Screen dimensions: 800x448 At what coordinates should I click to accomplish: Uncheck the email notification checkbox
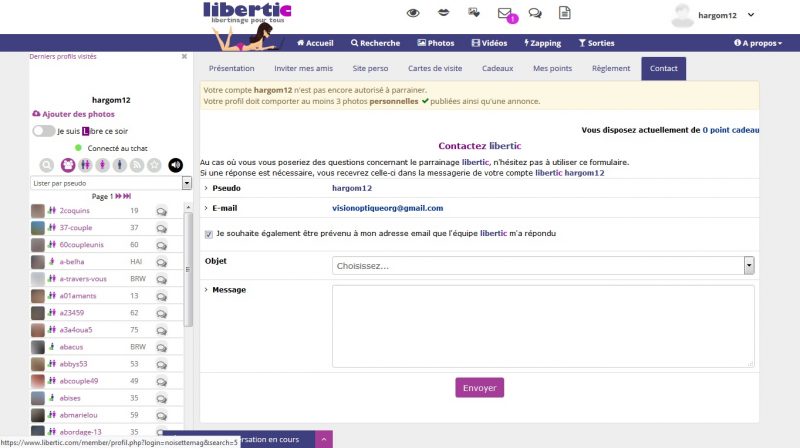[x=208, y=233]
